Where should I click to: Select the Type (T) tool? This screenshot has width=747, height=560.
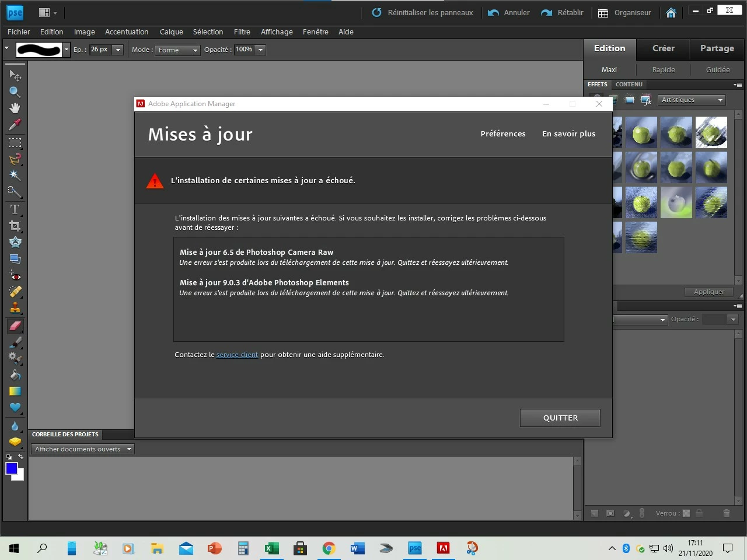pos(15,209)
